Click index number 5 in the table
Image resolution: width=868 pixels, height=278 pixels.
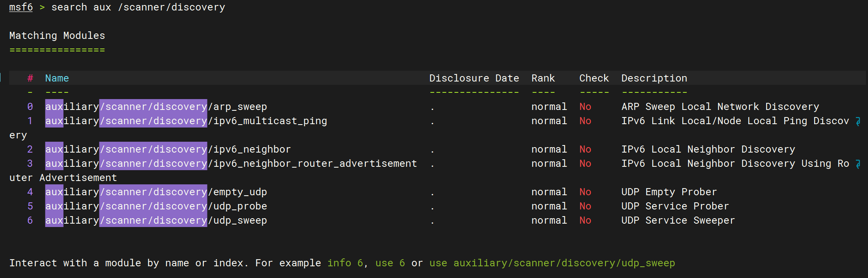click(30, 206)
